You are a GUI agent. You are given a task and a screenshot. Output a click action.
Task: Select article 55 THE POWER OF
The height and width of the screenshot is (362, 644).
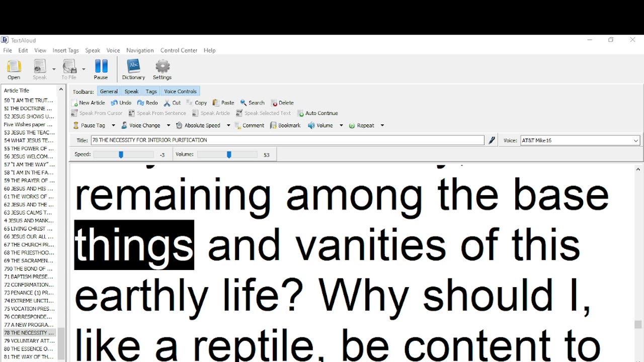[x=29, y=148]
